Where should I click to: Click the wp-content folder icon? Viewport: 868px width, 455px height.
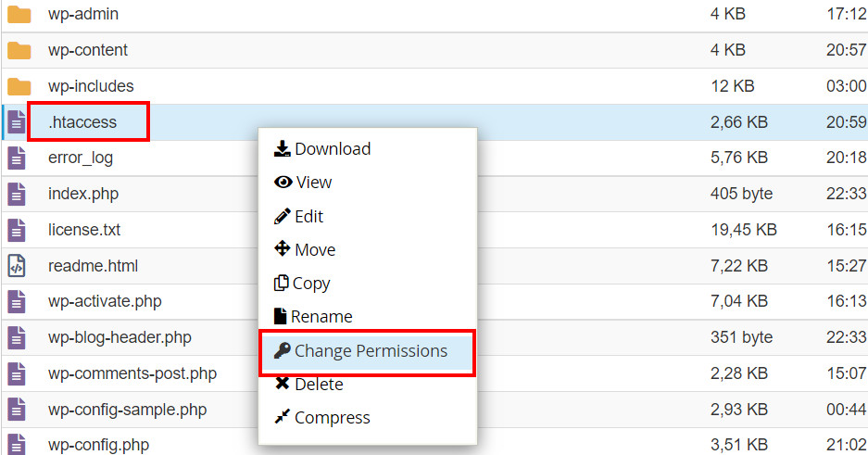[x=19, y=50]
